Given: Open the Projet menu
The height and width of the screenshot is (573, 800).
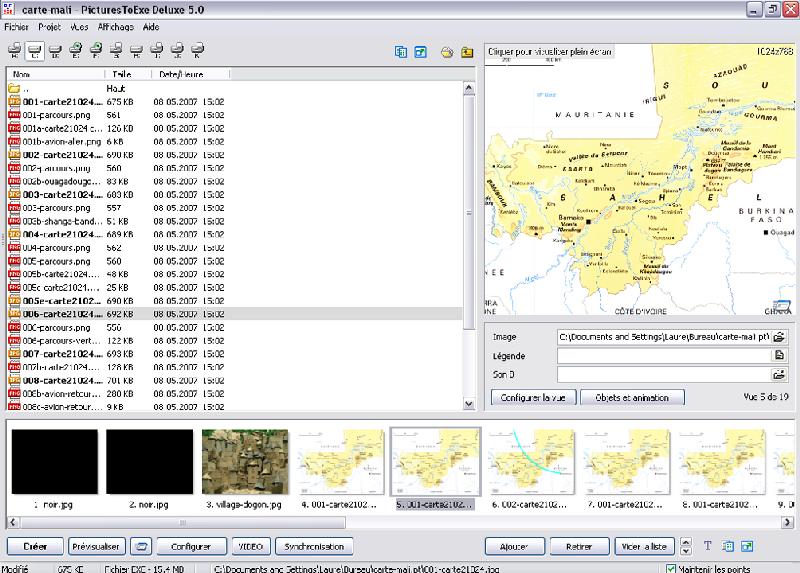Looking at the screenshot, I should [x=49, y=27].
